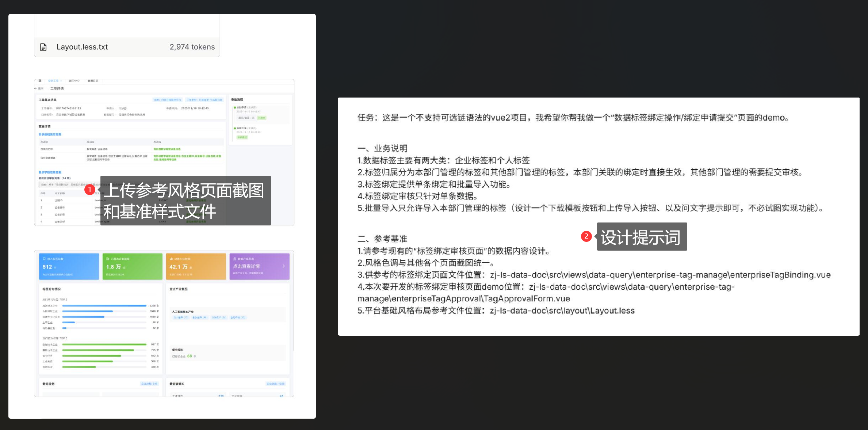Viewport: 868px width, 430px height.
Task: Open the work order detail screenshot thumbnail
Action: point(164,139)
